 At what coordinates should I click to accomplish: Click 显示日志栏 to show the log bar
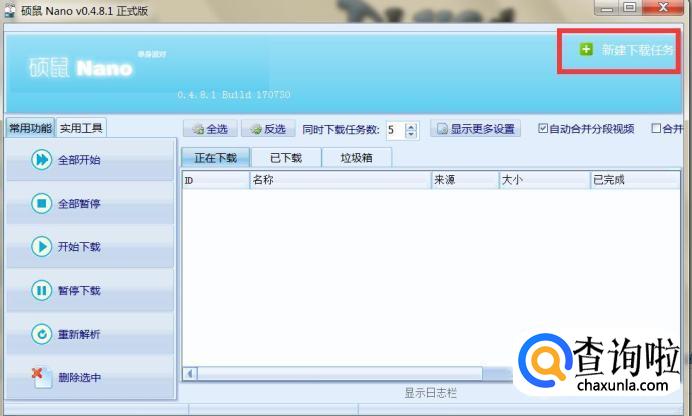coord(430,393)
